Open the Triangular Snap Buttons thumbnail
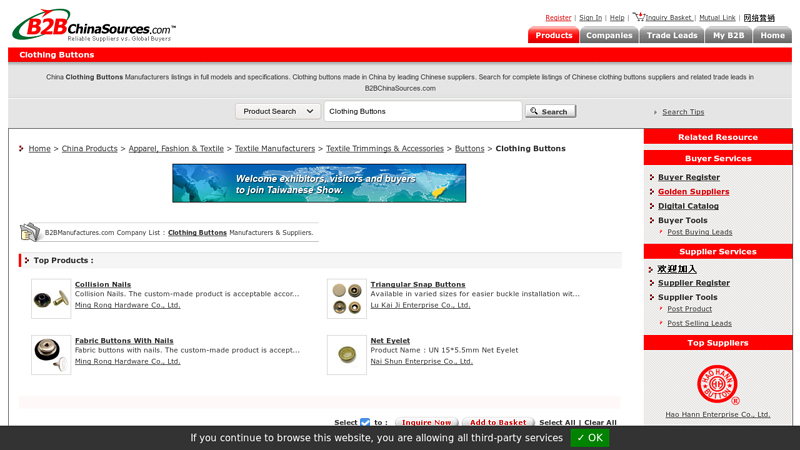Image resolution: width=800 pixels, height=450 pixels. (x=346, y=298)
